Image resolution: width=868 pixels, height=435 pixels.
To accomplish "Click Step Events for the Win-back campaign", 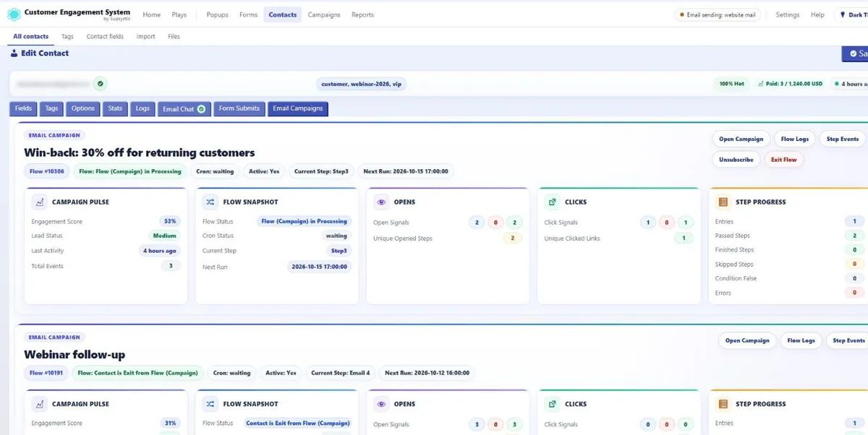I will click(843, 139).
